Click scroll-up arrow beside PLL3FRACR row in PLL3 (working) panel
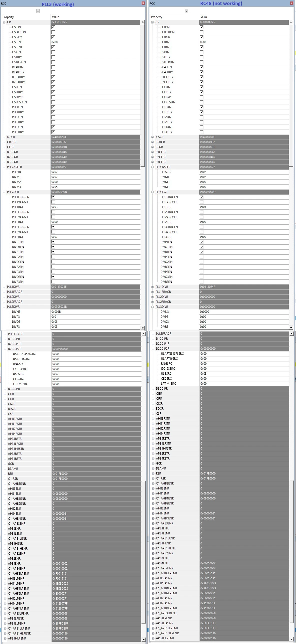Screen dimensions: 296x644 point(144,334)
